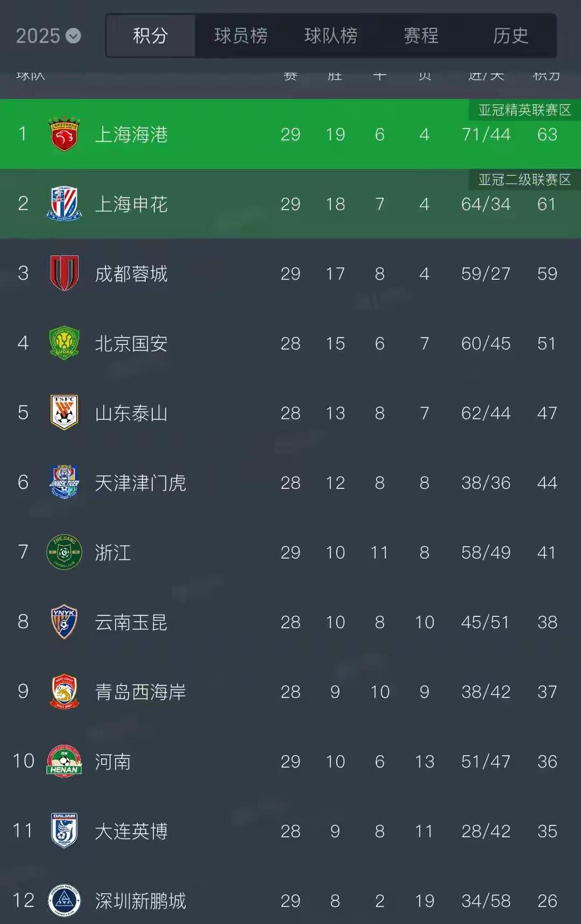Screen dimensions: 581x924
Task: Click the 上海申花 club badge
Action: pos(64,204)
